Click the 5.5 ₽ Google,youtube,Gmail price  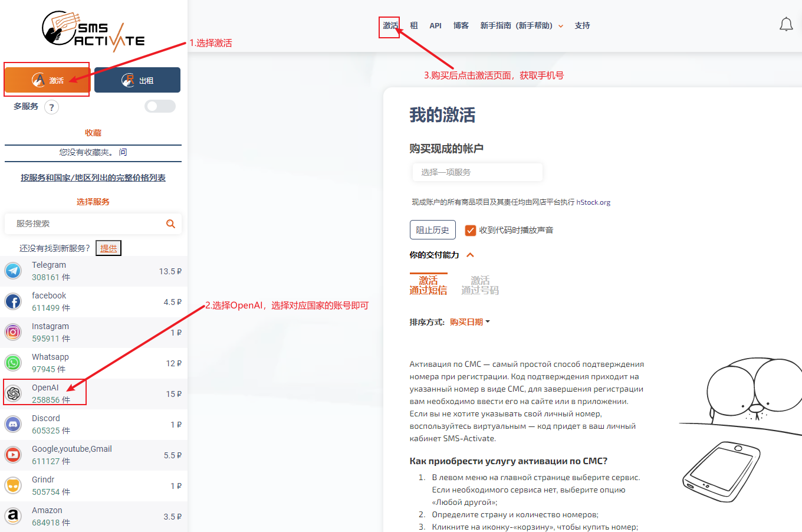173,455
